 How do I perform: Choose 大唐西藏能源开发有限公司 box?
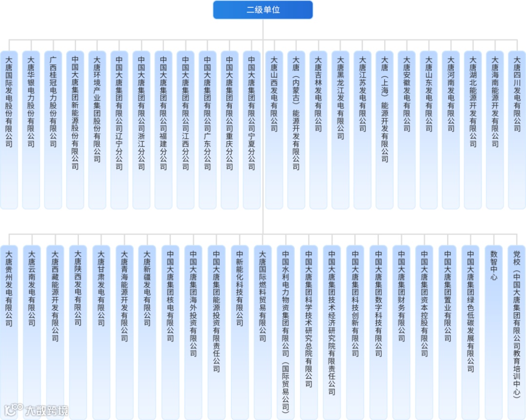pos(56,332)
